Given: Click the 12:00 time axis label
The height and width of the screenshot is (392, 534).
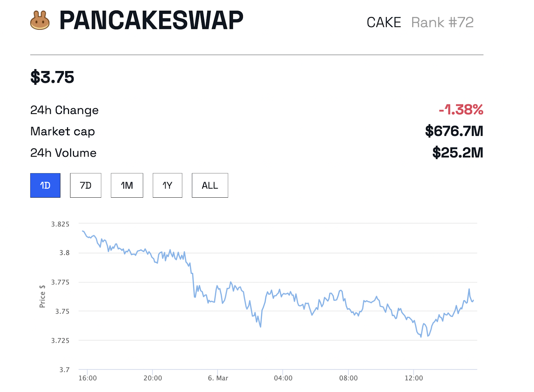Looking at the screenshot, I should pos(414,378).
